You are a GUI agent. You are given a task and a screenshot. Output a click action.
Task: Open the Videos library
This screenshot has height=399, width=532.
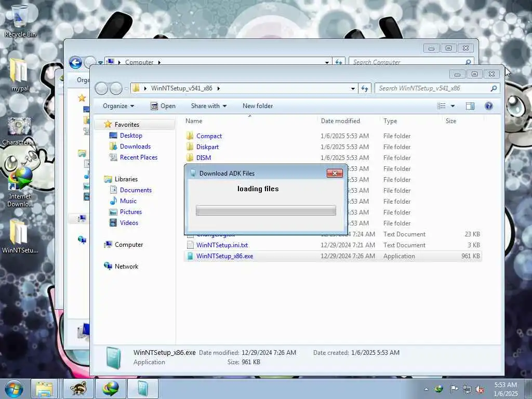[x=129, y=222]
